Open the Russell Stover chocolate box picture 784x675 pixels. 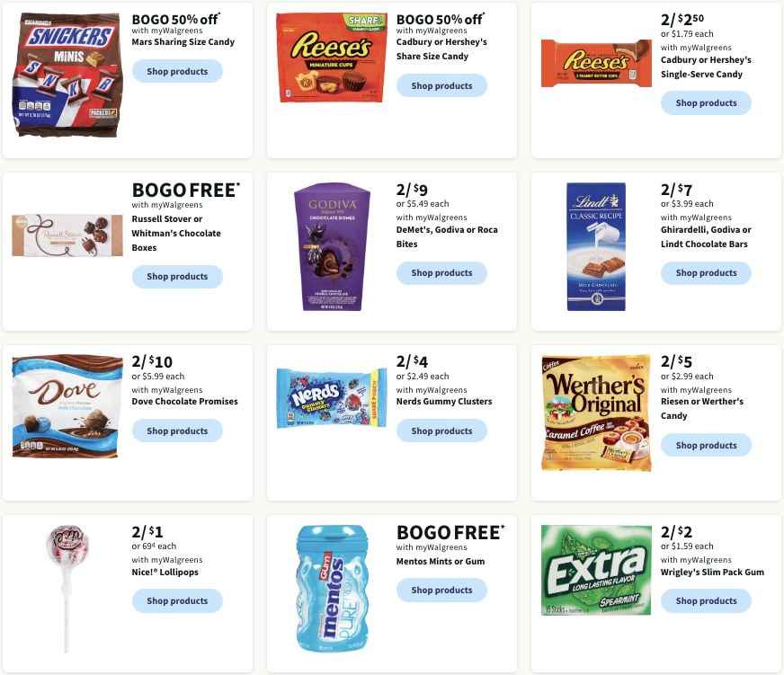(x=67, y=235)
